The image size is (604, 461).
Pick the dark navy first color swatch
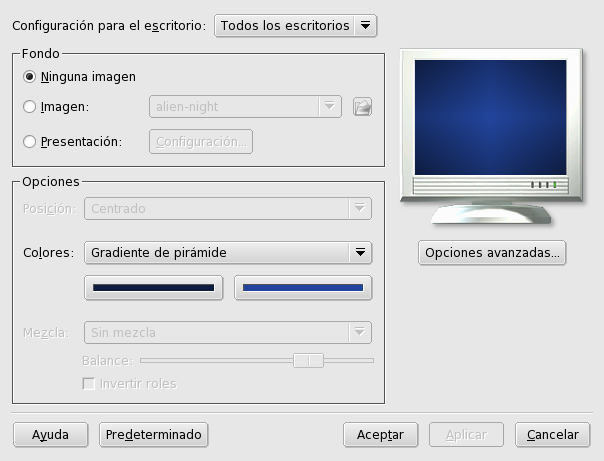point(153,288)
